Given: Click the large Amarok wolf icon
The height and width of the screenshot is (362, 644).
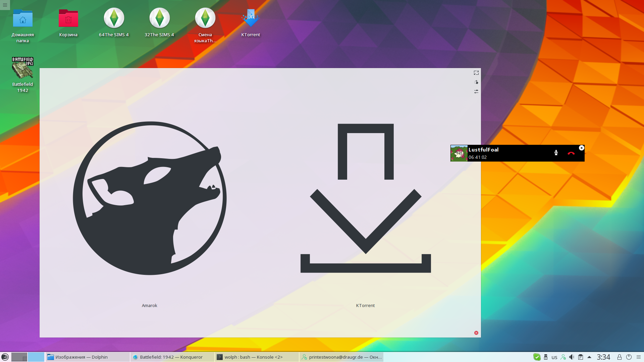Looking at the screenshot, I should (x=150, y=198).
